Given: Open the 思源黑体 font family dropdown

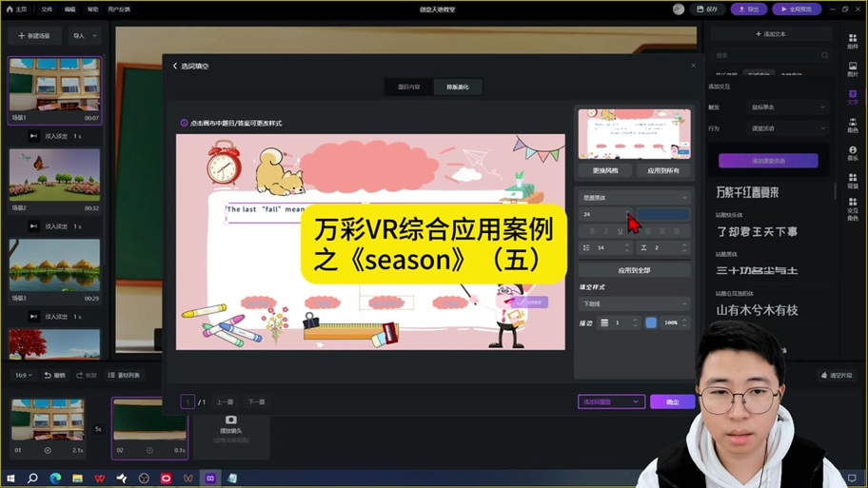Looking at the screenshot, I should pos(635,198).
